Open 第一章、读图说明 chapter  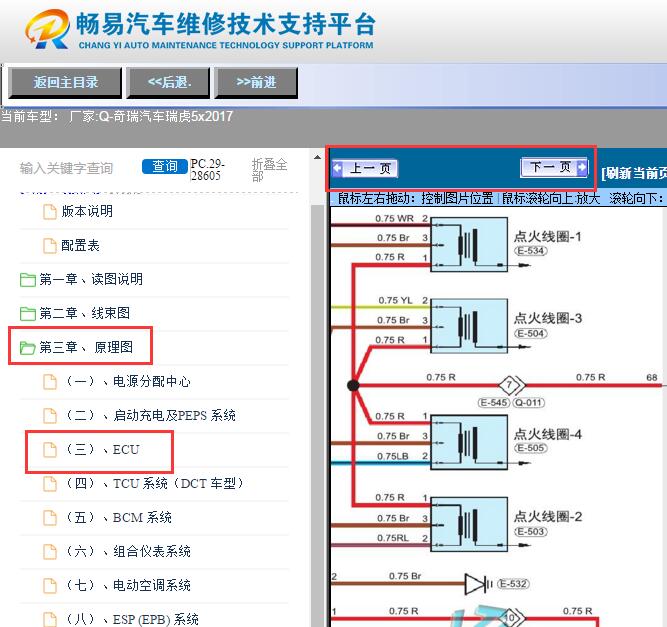[x=91, y=279]
